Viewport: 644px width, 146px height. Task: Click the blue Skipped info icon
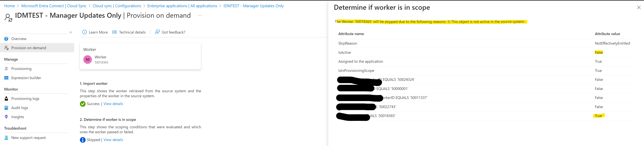tap(83, 140)
